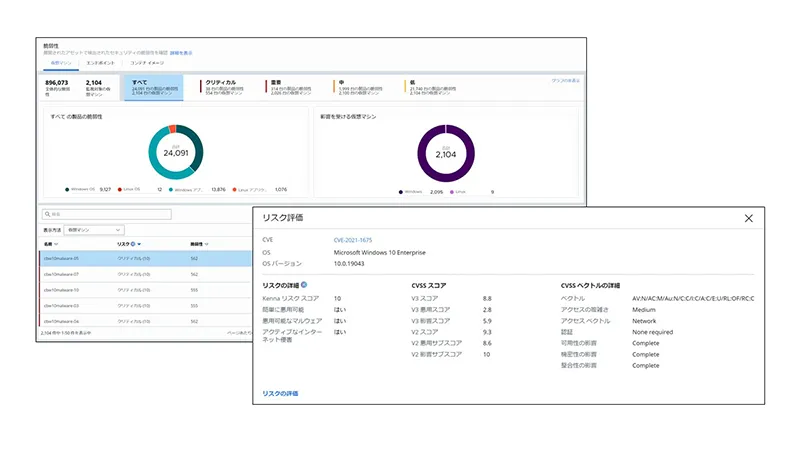Click the V3 スコア value 8.8
Viewport: 800px width, 450px height.
(x=487, y=298)
